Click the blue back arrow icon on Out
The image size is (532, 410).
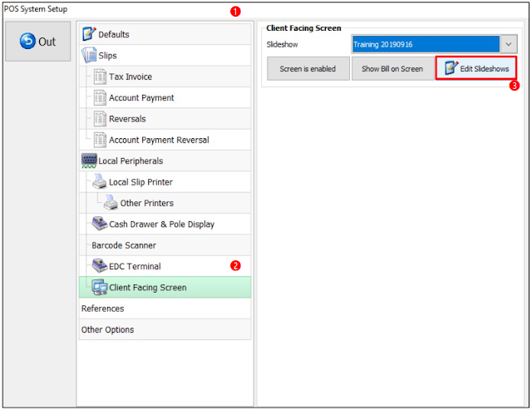point(27,41)
